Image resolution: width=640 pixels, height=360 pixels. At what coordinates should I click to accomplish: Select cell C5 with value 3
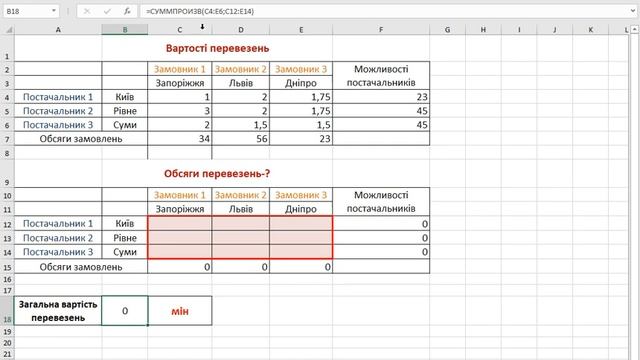click(x=180, y=111)
